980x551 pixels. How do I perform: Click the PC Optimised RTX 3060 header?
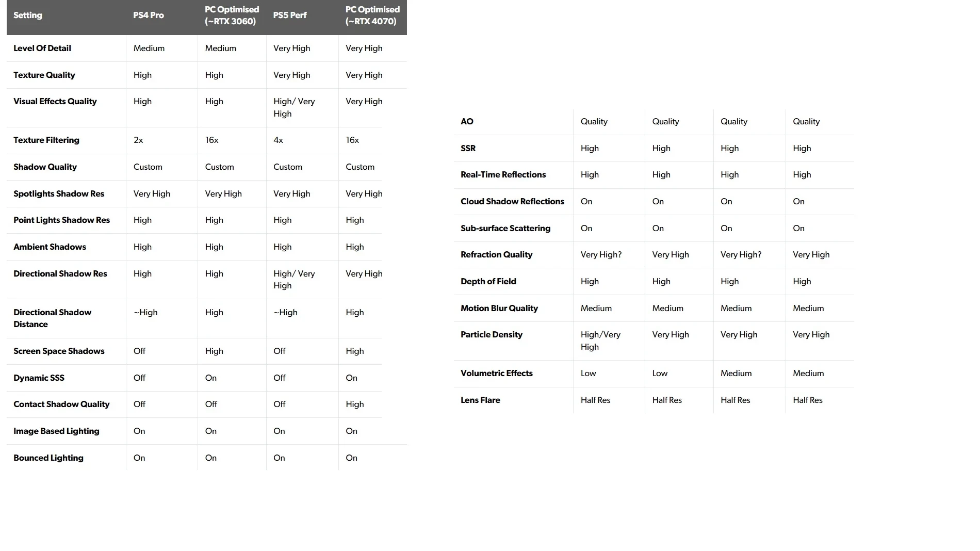point(232,15)
